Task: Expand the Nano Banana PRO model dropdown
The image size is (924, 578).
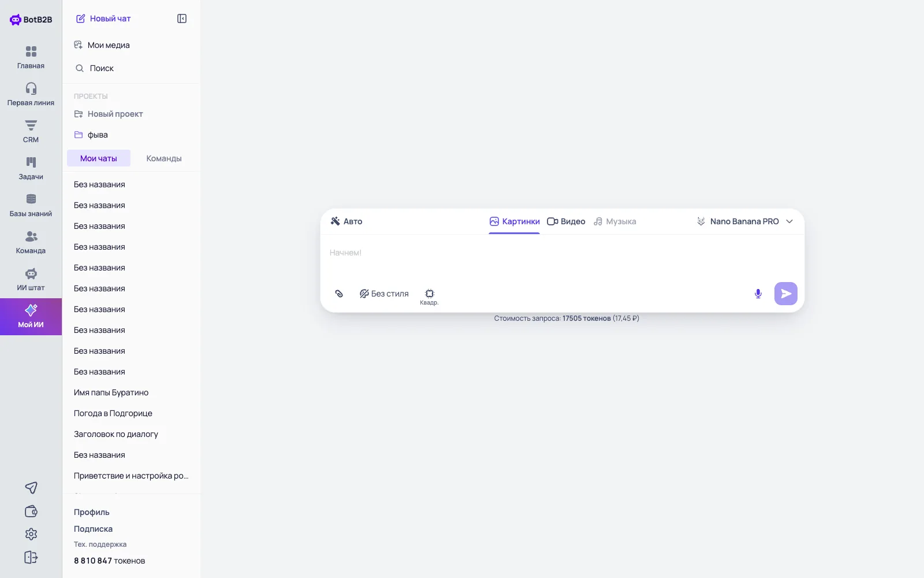Action: pos(745,221)
